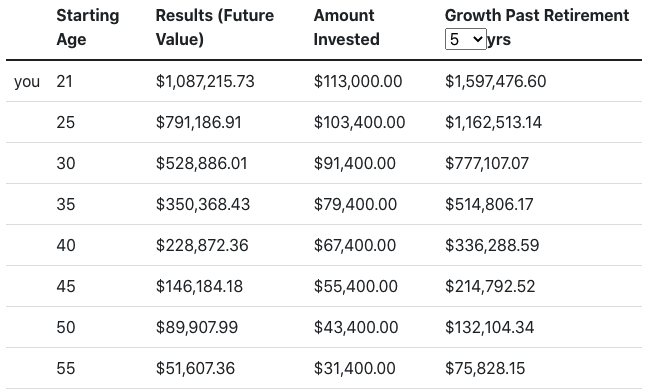Open the Growth Past Retirement years dropdown
This screenshot has height=392, width=649.
(x=466, y=39)
